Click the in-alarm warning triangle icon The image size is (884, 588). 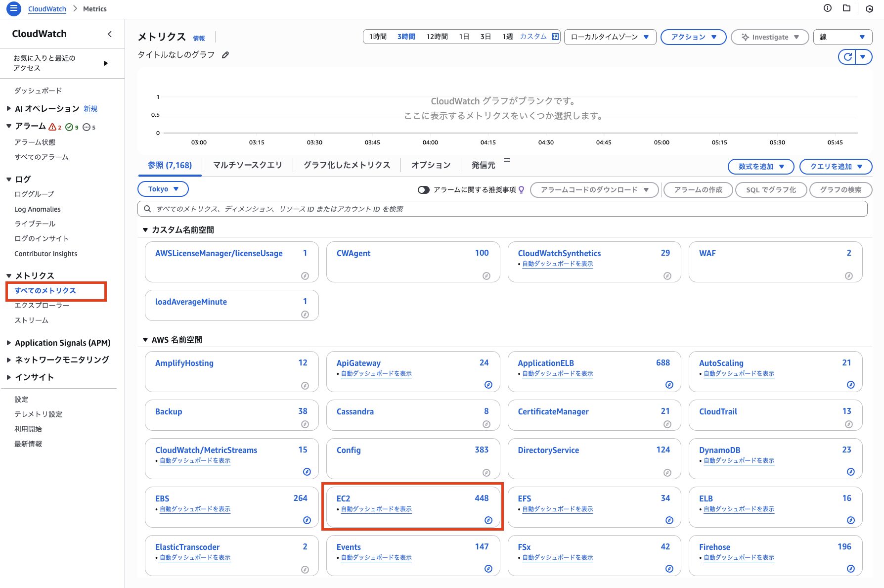tap(52, 127)
